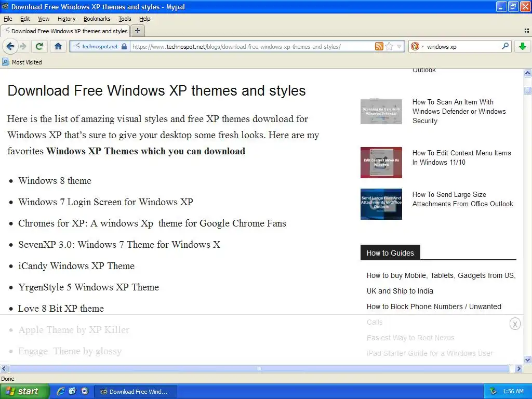Open the Most Visited bookmarks folder

22,62
